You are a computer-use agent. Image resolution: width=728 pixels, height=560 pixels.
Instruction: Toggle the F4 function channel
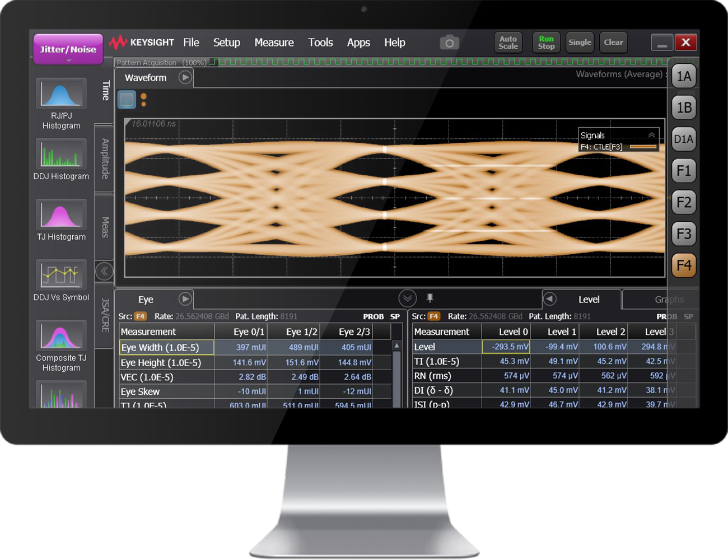(x=683, y=265)
